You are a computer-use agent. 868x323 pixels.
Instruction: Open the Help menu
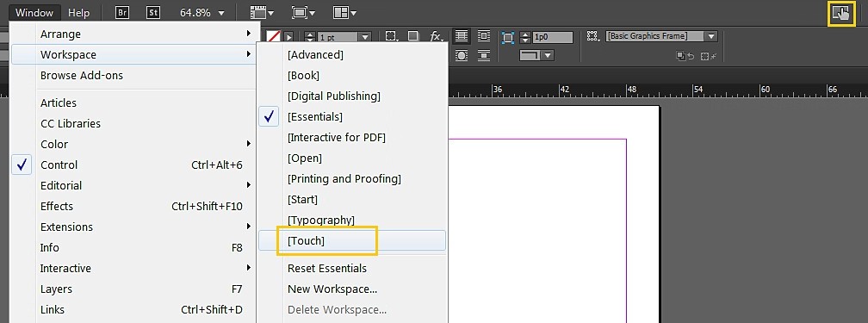tap(78, 12)
